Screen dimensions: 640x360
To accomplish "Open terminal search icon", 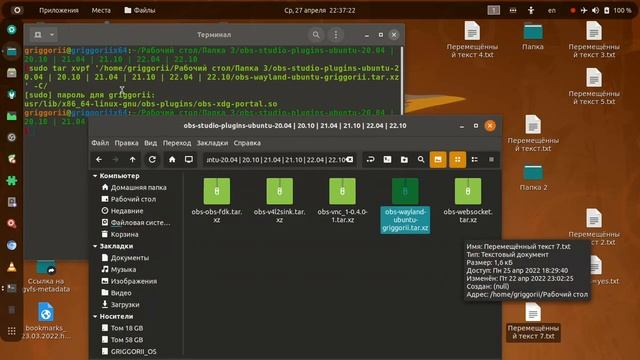I will point(316,35).
